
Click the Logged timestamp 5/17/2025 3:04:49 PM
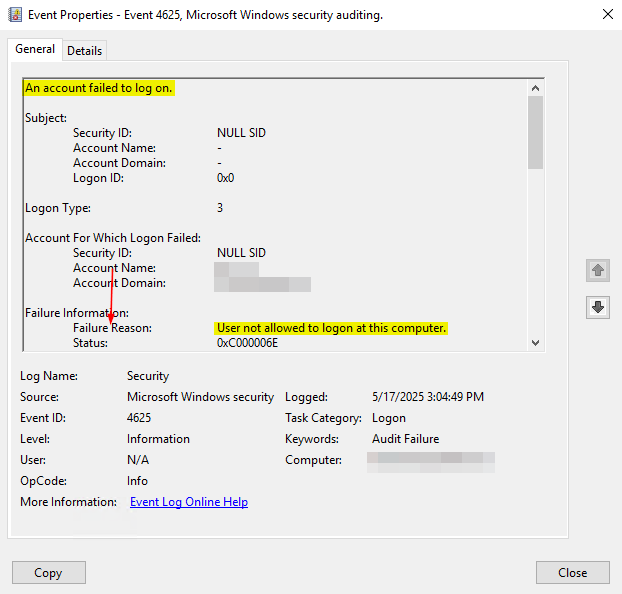tap(427, 397)
